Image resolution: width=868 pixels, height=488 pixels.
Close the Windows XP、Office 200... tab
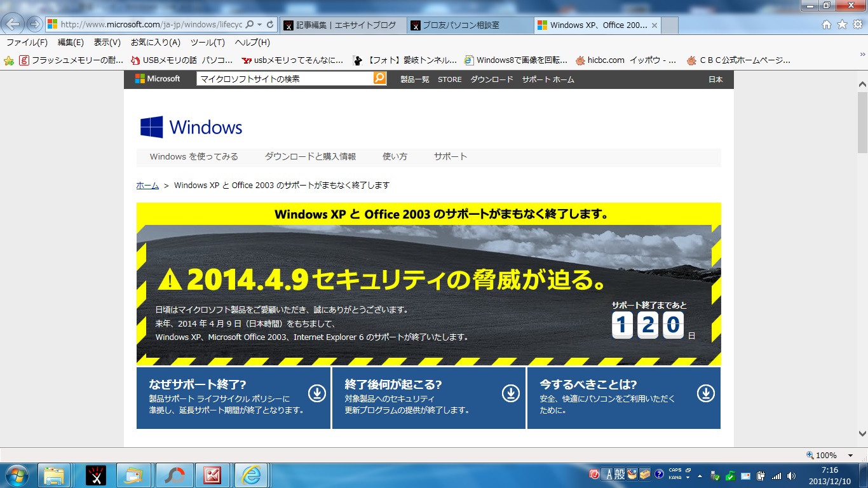point(654,25)
